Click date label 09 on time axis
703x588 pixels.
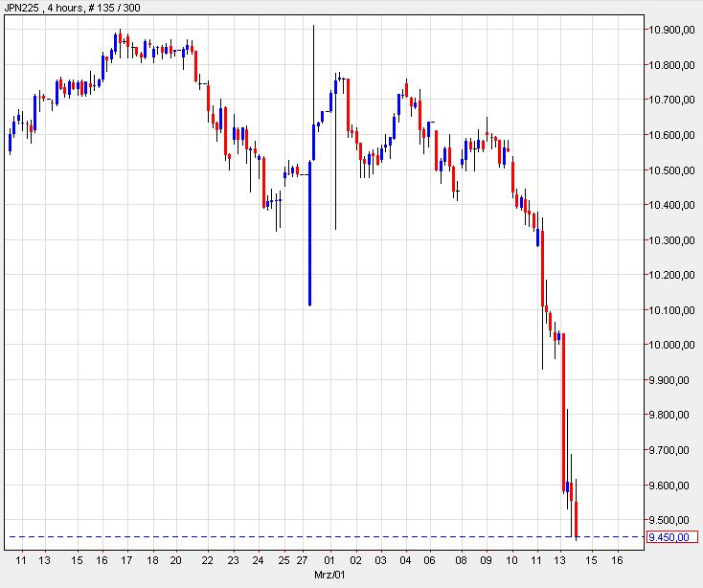click(x=486, y=560)
